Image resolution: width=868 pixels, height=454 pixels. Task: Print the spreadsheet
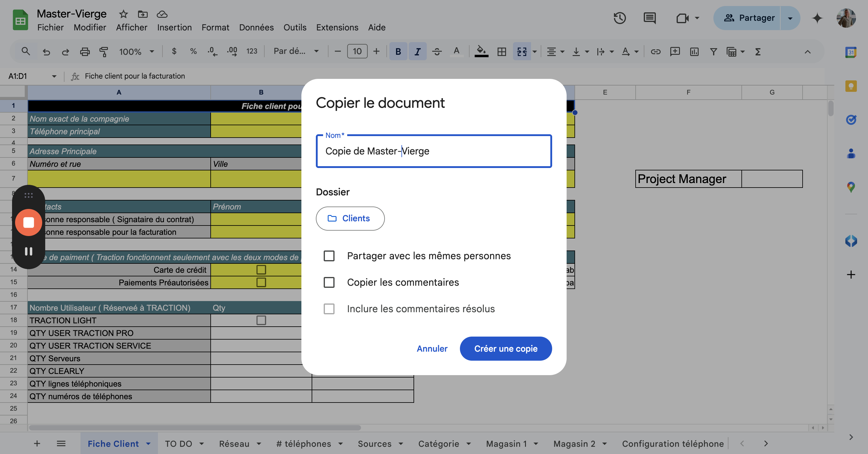pos(85,51)
